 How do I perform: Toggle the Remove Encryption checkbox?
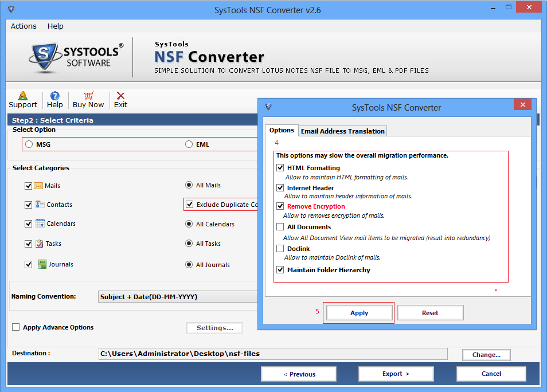pyautogui.click(x=280, y=206)
